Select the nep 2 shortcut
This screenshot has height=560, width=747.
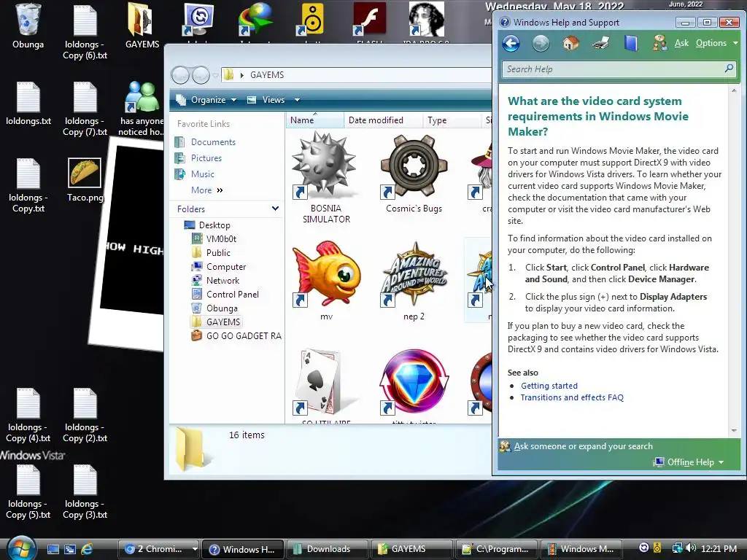414,281
